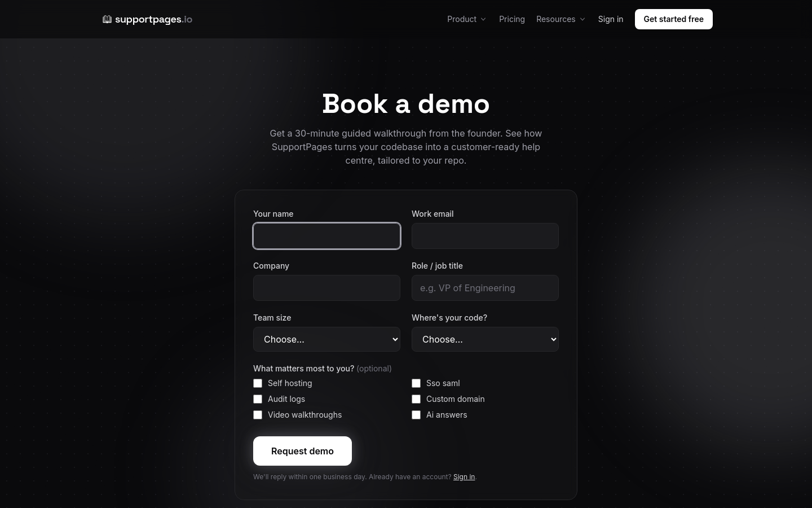The height and width of the screenshot is (508, 812).
Task: Tick the Custom domain checkbox
Action: click(x=416, y=399)
